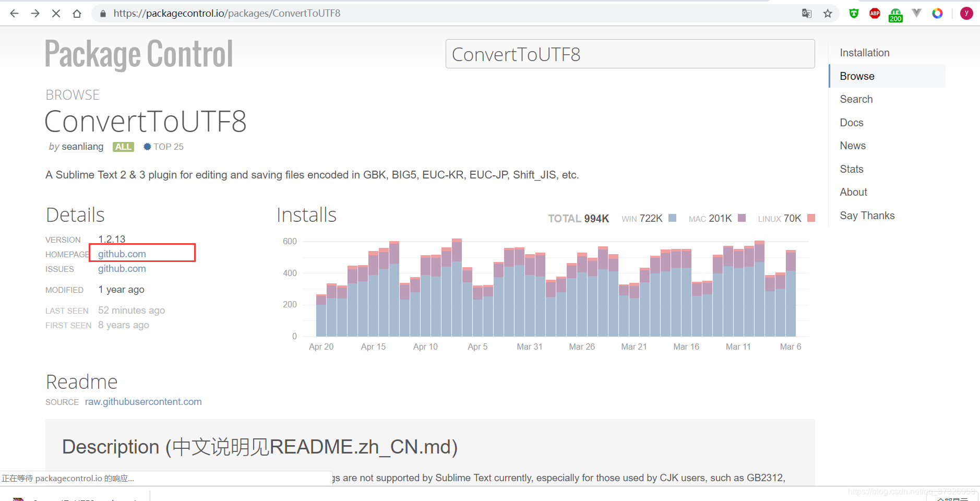This screenshot has width=980, height=501.
Task: Open Stats in sidebar menu
Action: tap(852, 169)
